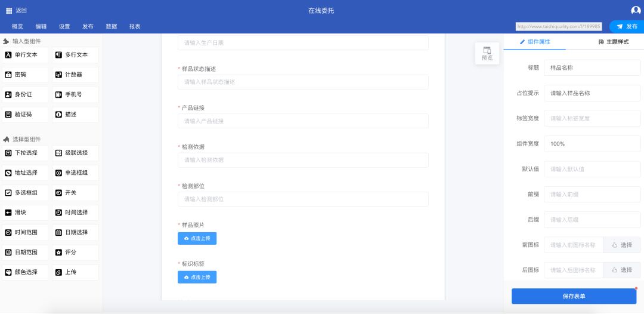Viewport: 644px width, 314px height.
Task: Add a 多行文本 multi-line text component
Action: [76, 55]
